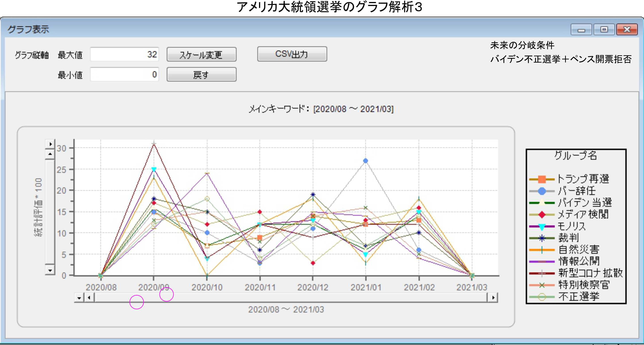The height and width of the screenshot is (345, 644).
Task: Click the スケール変更 button
Action: click(201, 54)
